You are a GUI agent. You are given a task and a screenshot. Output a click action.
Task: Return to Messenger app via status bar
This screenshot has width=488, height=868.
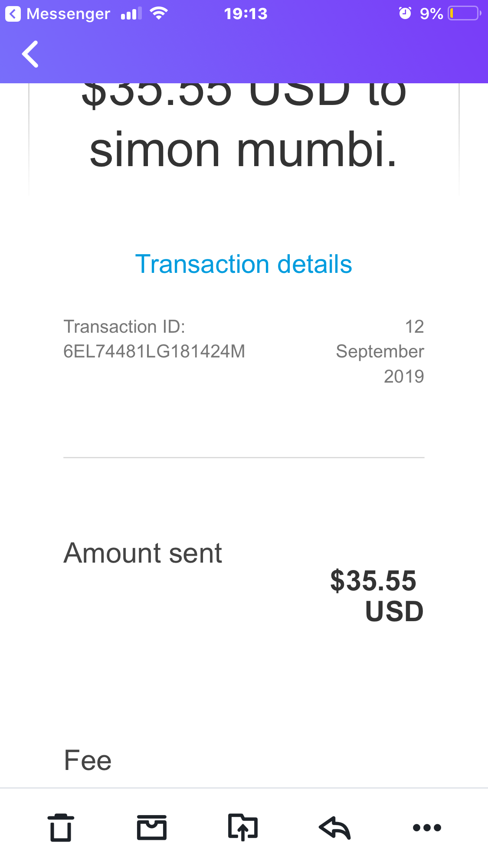click(58, 14)
